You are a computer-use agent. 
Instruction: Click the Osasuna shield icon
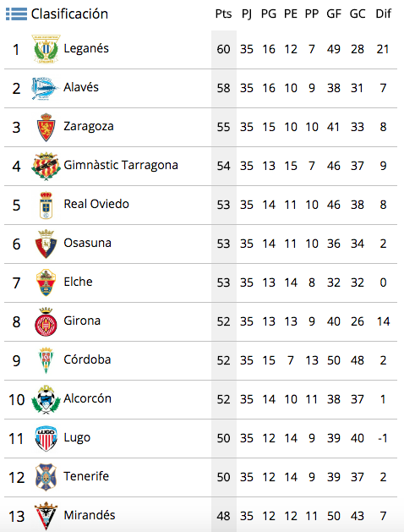point(46,244)
